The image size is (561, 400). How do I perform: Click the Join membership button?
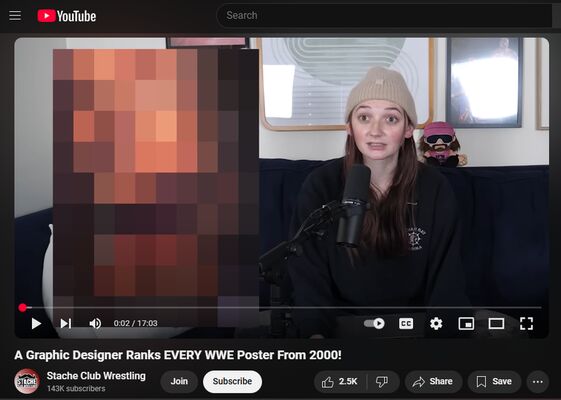click(x=179, y=381)
